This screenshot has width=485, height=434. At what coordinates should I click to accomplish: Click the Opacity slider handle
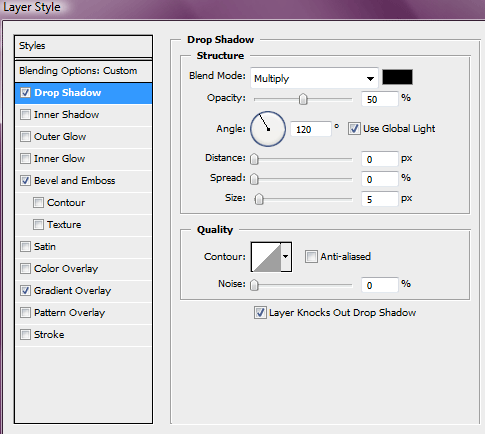(303, 99)
